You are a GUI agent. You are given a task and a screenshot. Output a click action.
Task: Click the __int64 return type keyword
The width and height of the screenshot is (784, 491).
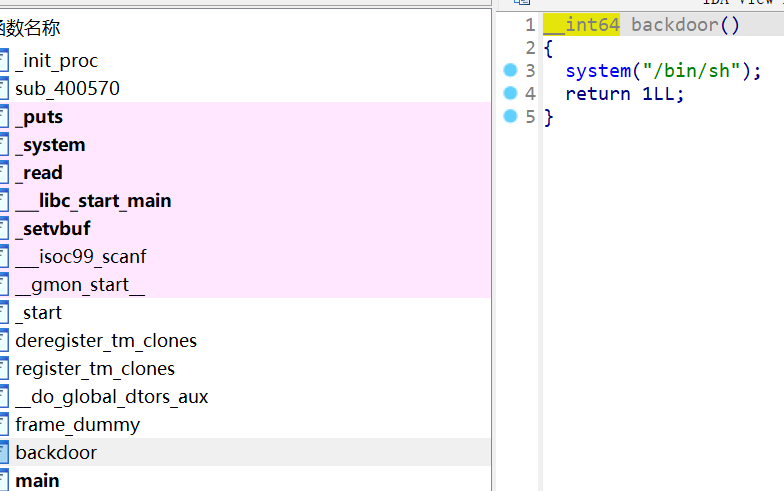point(582,24)
